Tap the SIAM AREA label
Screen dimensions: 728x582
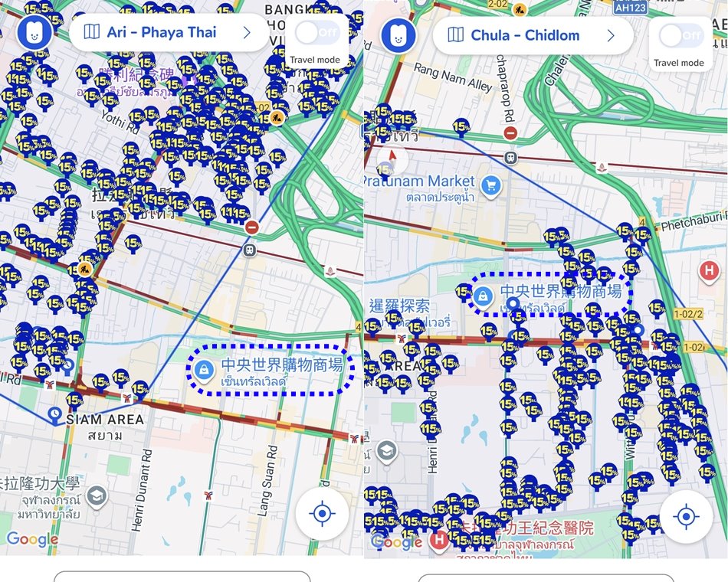tap(105, 420)
